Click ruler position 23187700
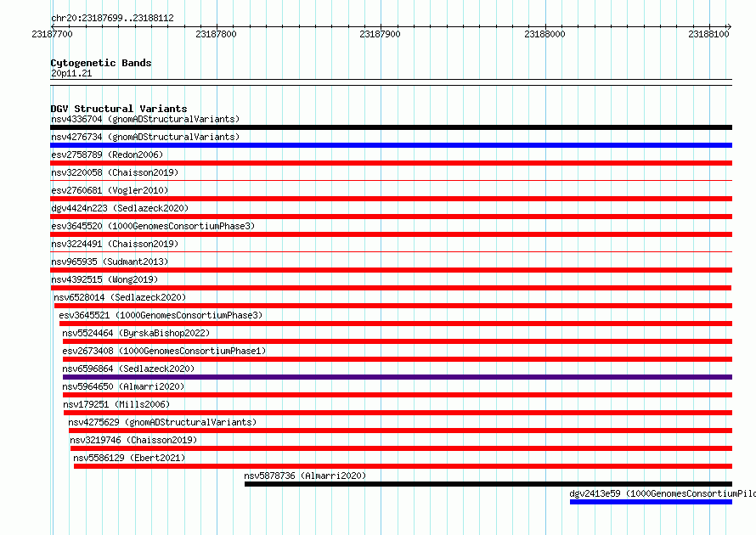756x535 pixels. (52, 34)
